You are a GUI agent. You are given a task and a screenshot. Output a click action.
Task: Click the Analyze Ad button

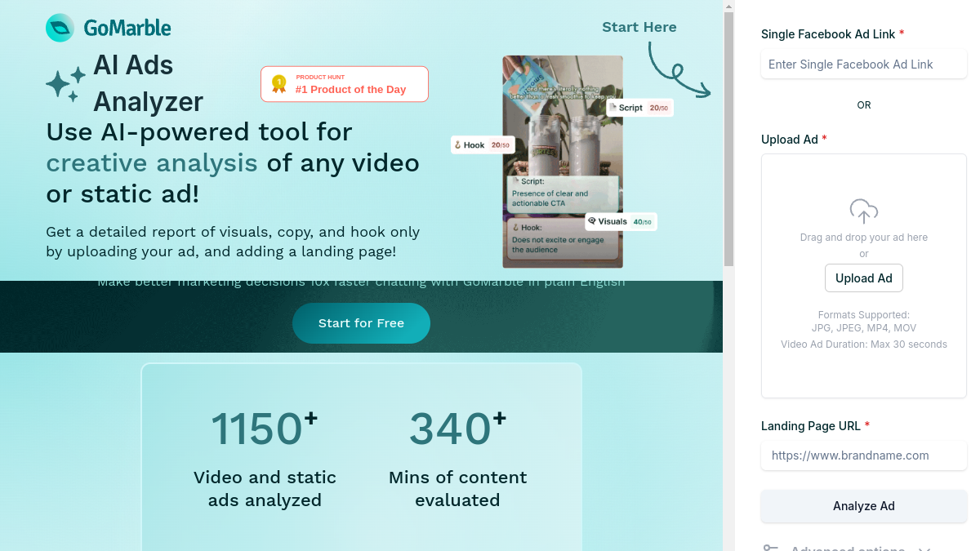tap(864, 506)
